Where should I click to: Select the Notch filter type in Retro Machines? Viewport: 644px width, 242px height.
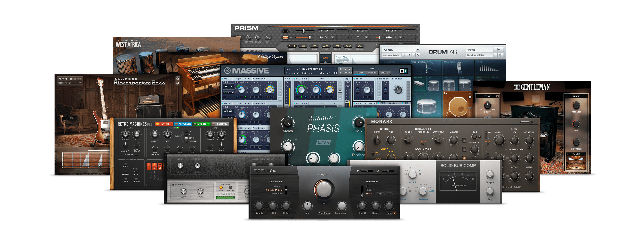pyautogui.click(x=186, y=138)
